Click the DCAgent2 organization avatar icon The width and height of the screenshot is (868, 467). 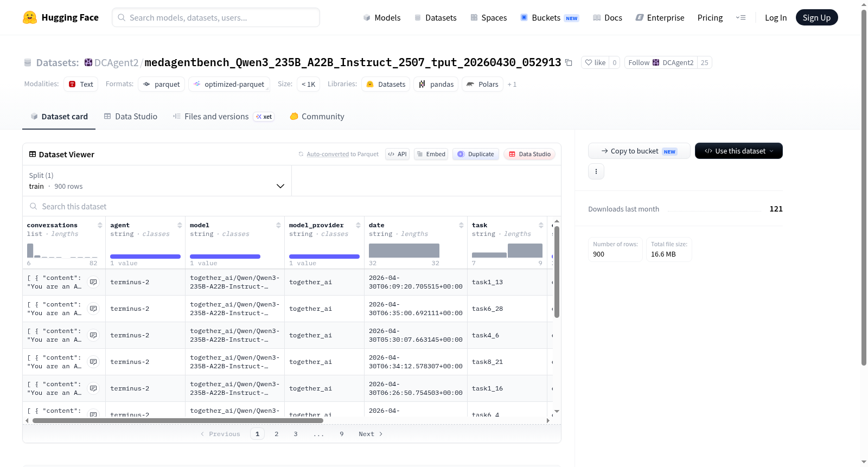point(88,62)
